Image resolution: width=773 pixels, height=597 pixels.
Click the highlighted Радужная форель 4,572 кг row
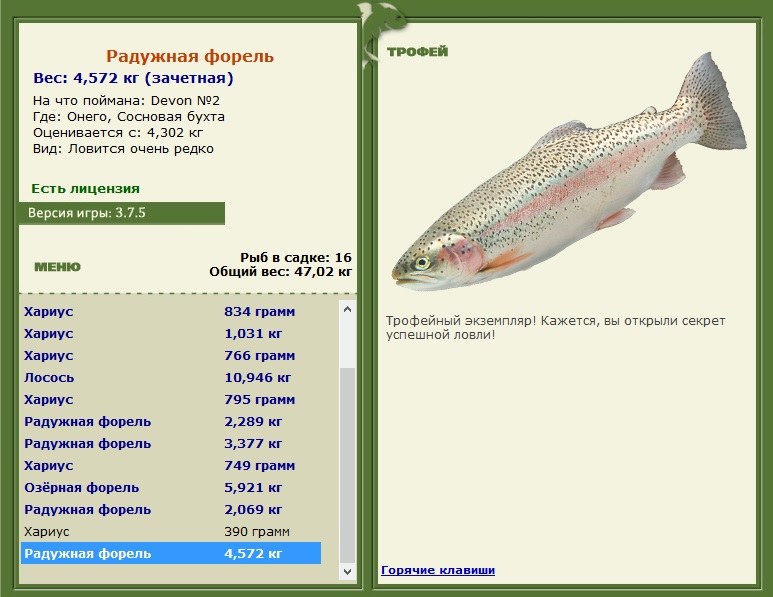(x=171, y=553)
